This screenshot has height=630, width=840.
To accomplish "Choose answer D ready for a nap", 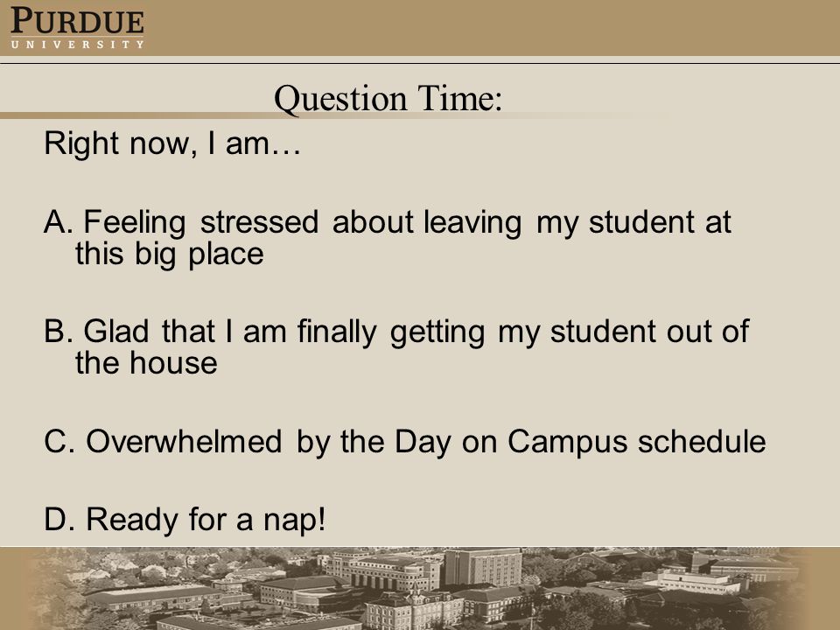I will (185, 520).
